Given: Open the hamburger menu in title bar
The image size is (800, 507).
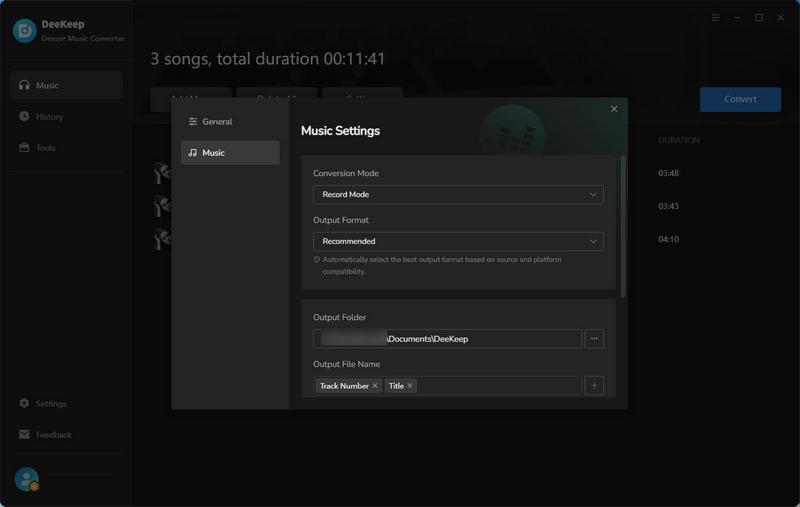Looking at the screenshot, I should click(716, 17).
